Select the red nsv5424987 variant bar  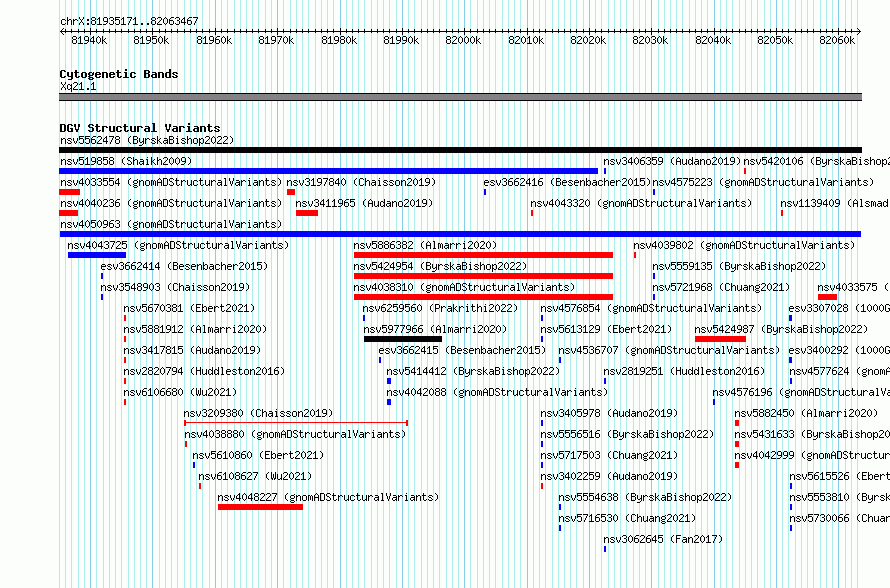tap(720, 339)
